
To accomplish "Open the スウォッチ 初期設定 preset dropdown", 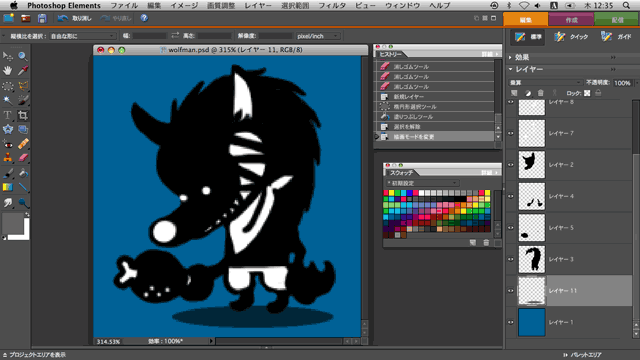I will pyautogui.click(x=422, y=183).
